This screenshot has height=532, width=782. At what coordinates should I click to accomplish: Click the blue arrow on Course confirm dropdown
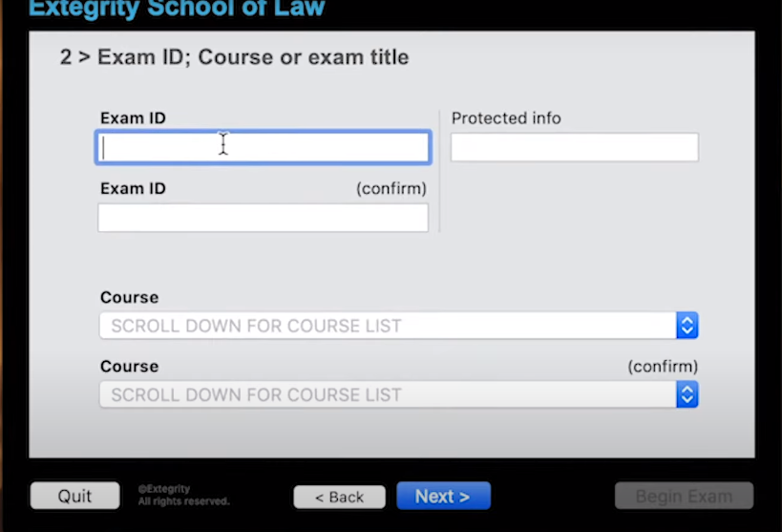[687, 394]
